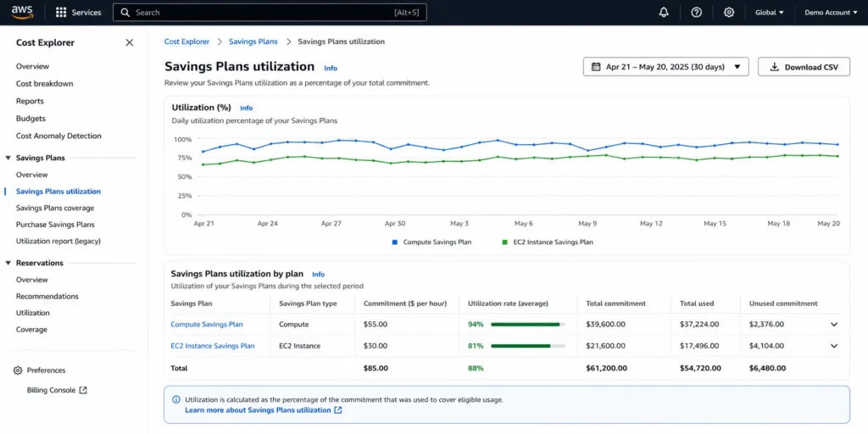Open Cost Anomaly Detection in sidebar

58,136
